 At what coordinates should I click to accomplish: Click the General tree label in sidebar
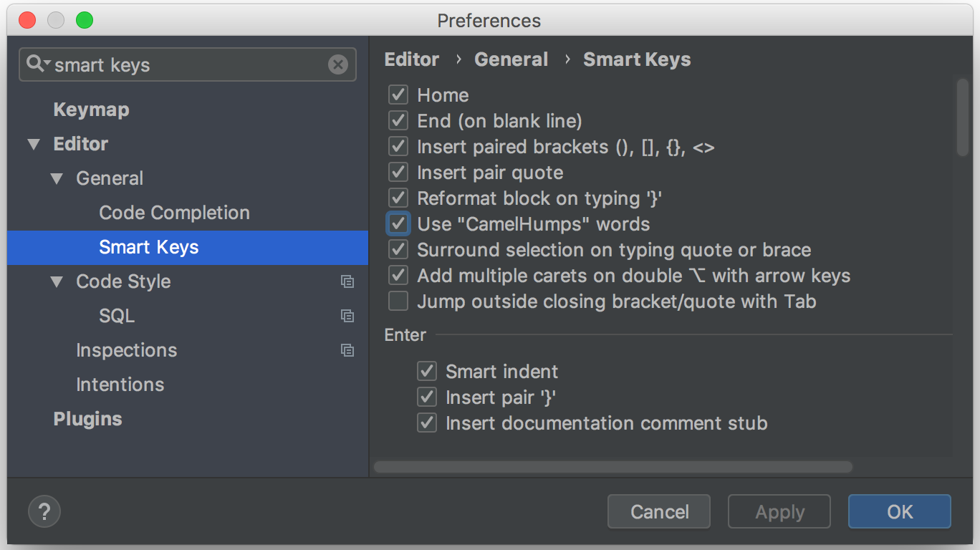tap(110, 178)
